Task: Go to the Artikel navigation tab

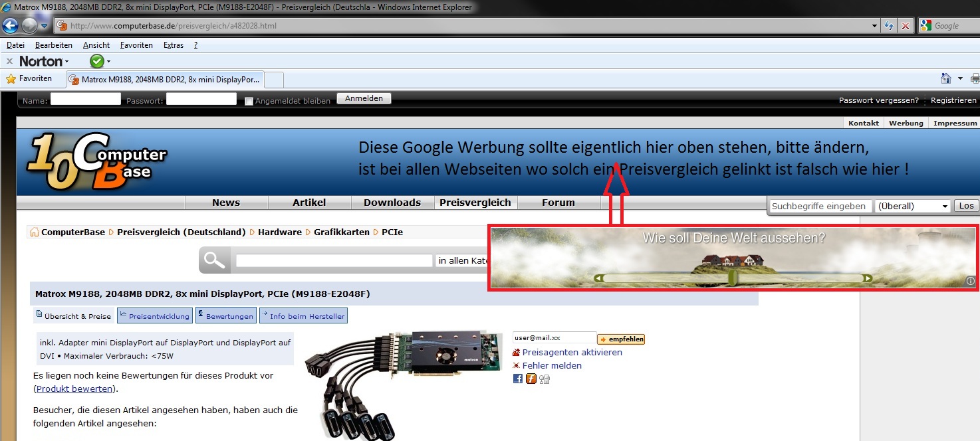Action: [x=310, y=203]
